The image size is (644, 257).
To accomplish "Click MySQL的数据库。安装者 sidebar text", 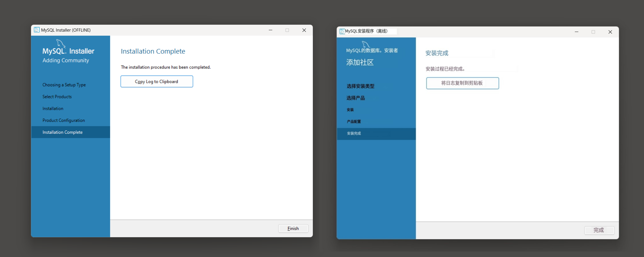I will (x=372, y=51).
